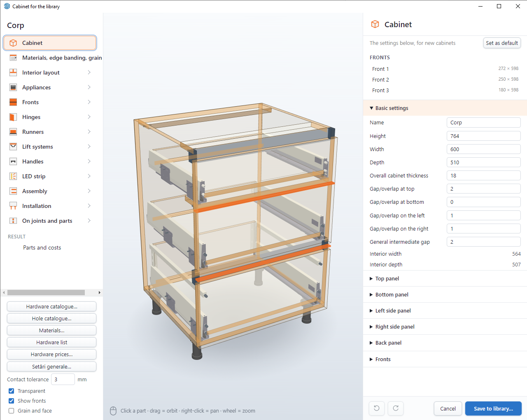Click the Fronts sidebar icon
Image resolution: width=527 pixels, height=420 pixels.
click(13, 102)
